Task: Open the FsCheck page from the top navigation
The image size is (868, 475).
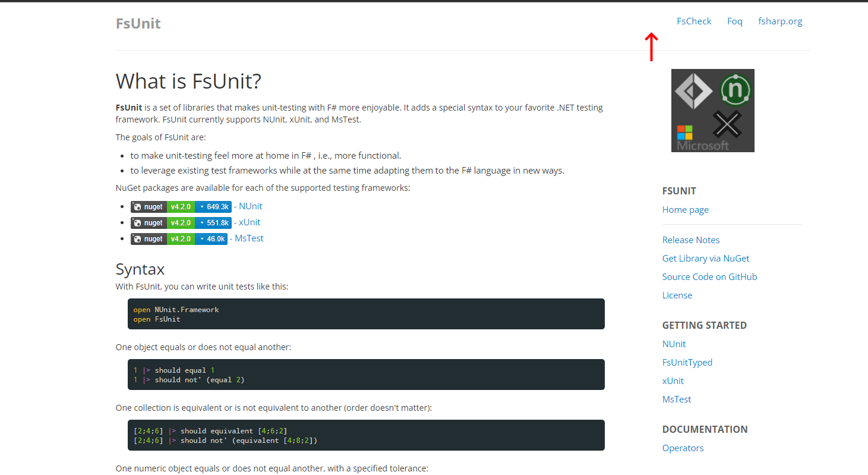Action: (693, 21)
